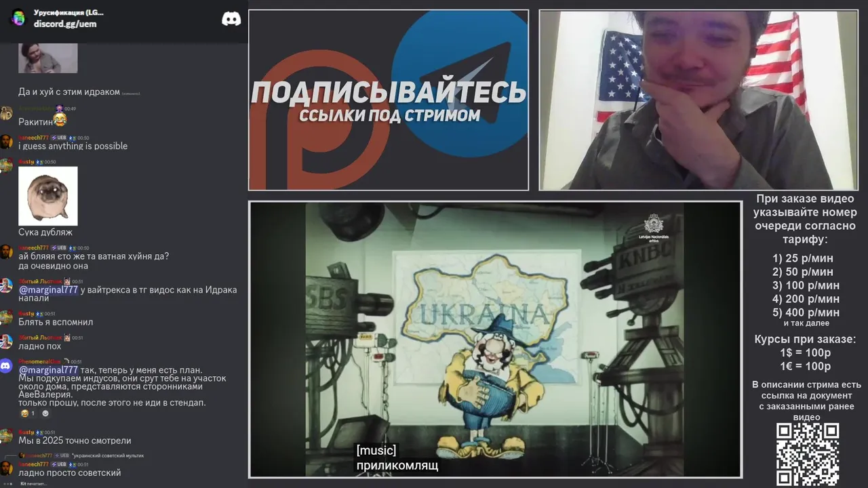Click the QR code in bottom-right corner

(808, 453)
